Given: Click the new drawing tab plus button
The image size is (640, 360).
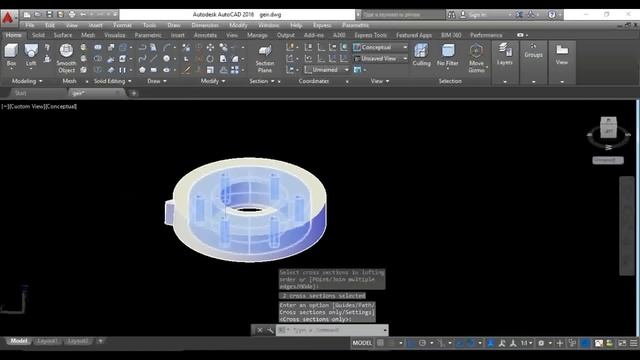Looking at the screenshot, I should (x=133, y=93).
